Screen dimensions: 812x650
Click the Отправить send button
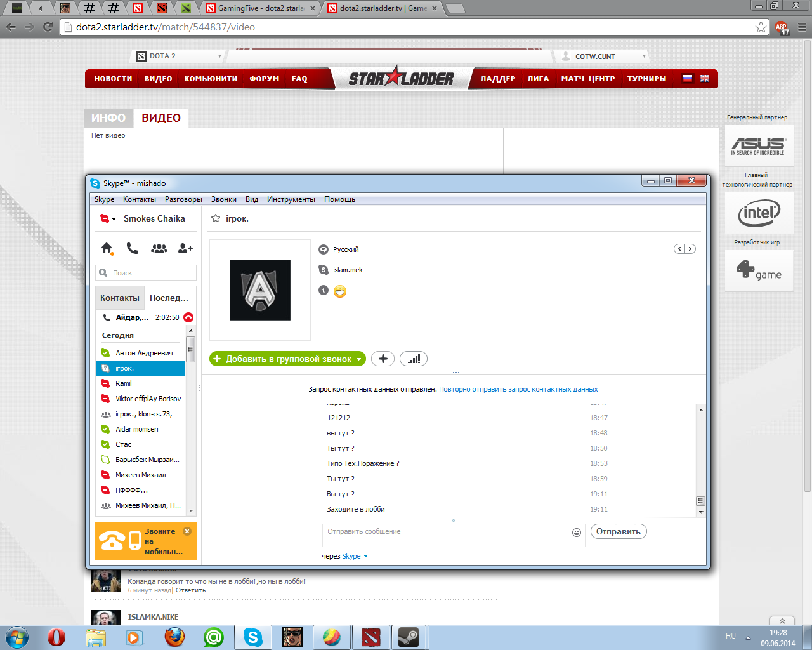coord(619,532)
